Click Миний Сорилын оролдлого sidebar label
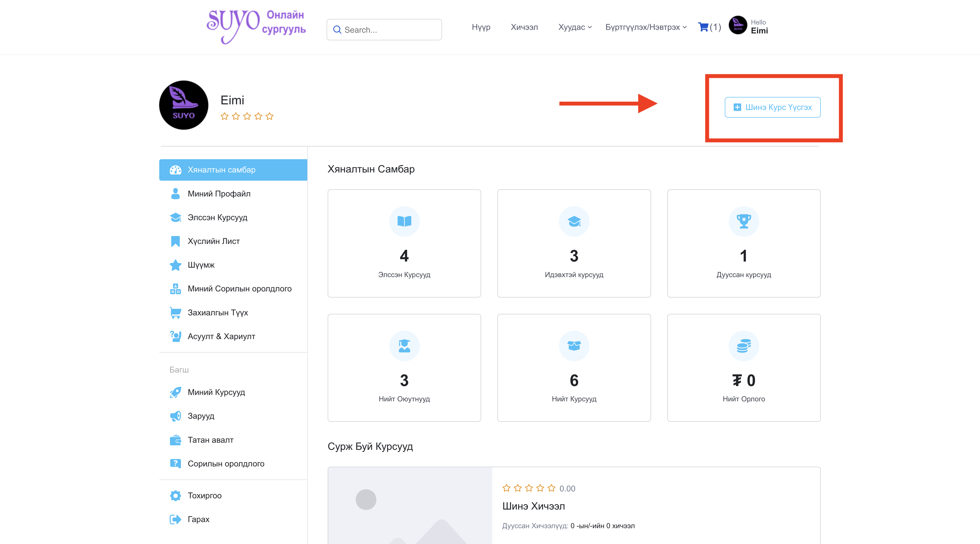This screenshot has width=980, height=544. (239, 289)
